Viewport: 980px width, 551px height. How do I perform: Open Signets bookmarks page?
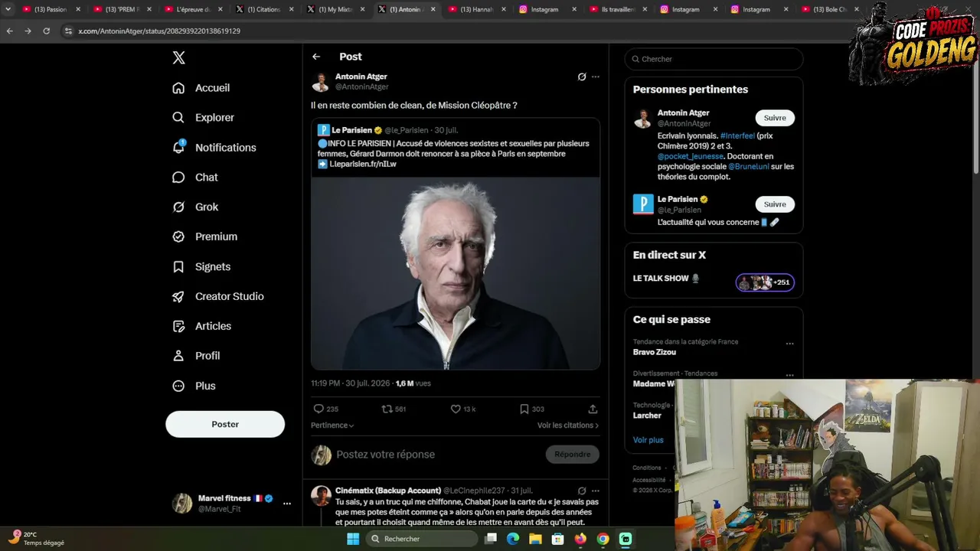(x=202, y=266)
